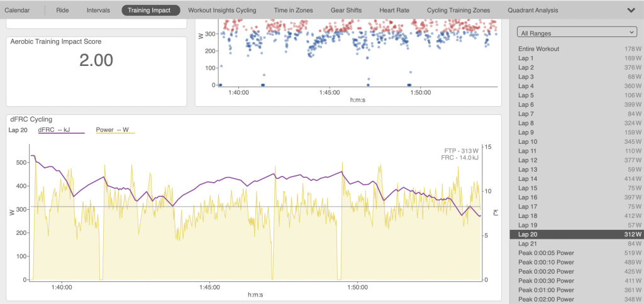Open the Time in Zones tab

[x=293, y=10]
